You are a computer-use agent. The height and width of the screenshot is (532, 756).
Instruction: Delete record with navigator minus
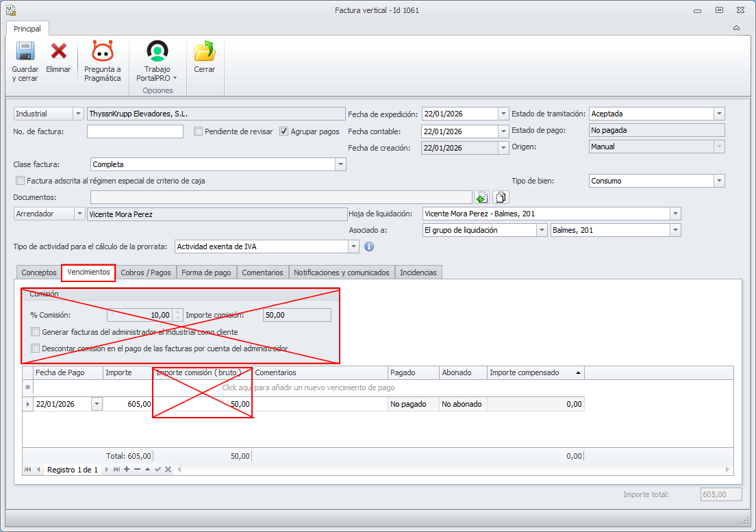click(x=137, y=470)
